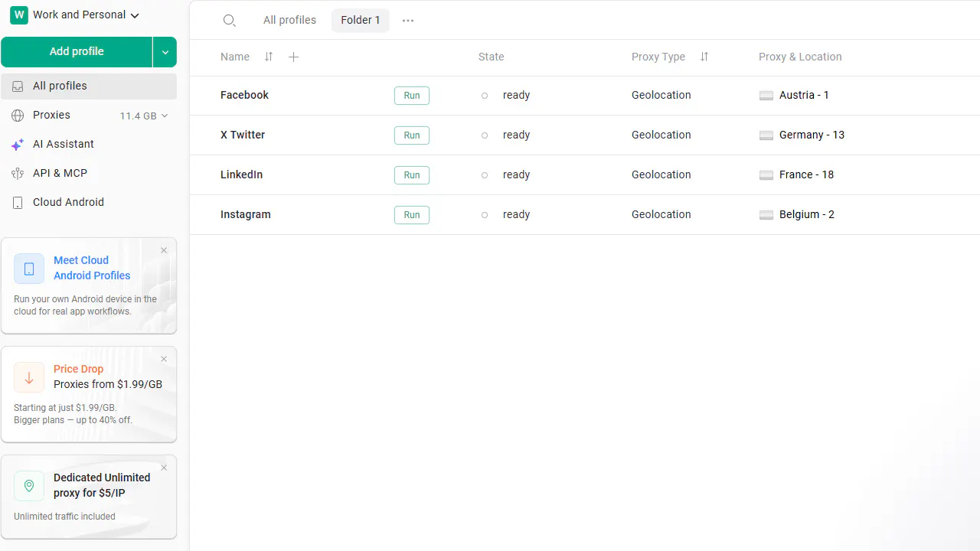Select the Instagram profile name

(246, 214)
